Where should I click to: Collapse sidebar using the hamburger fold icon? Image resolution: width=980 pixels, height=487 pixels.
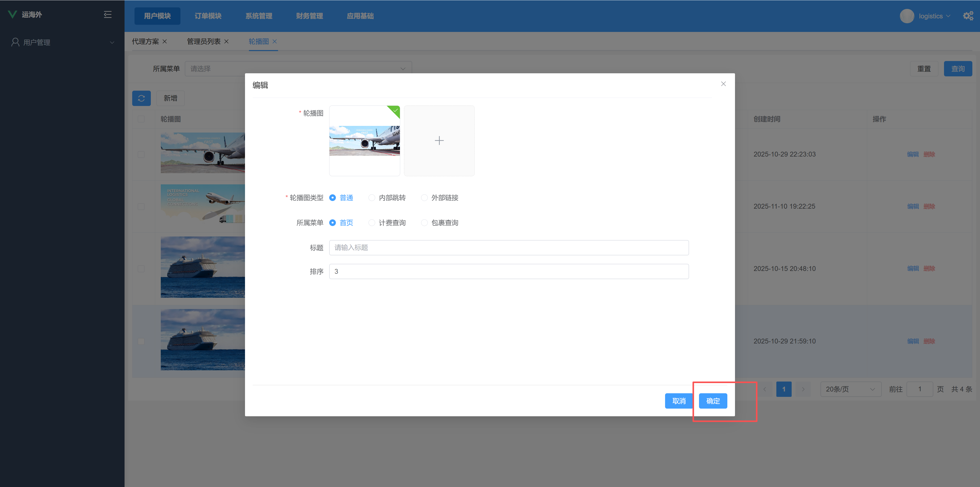pos(108,15)
